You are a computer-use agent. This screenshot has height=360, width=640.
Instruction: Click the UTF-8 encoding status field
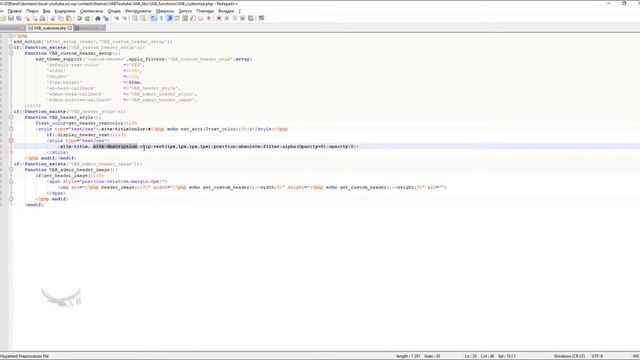coord(597,356)
